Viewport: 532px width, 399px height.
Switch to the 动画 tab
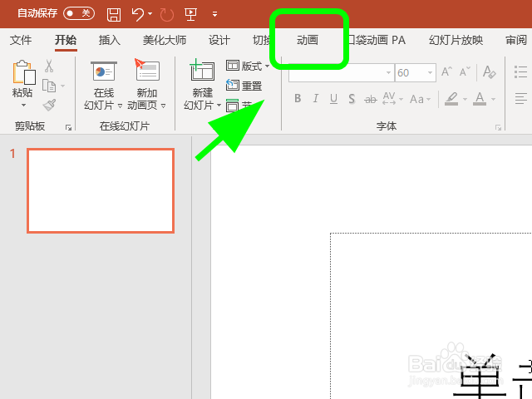pyautogui.click(x=308, y=40)
